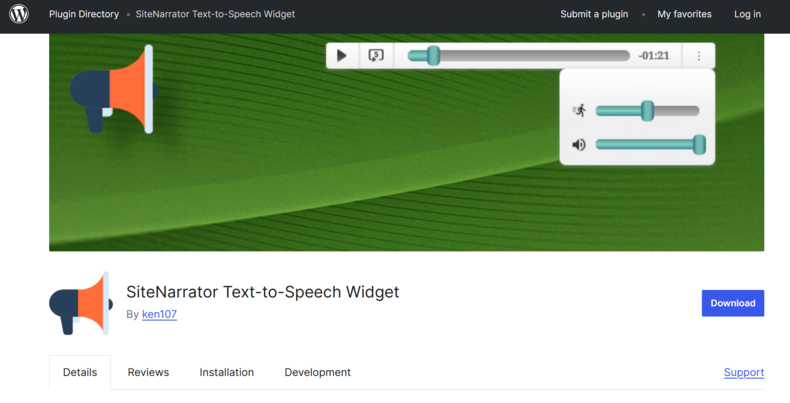Open the Plugin Directory link
The image size is (790, 403).
tap(84, 14)
